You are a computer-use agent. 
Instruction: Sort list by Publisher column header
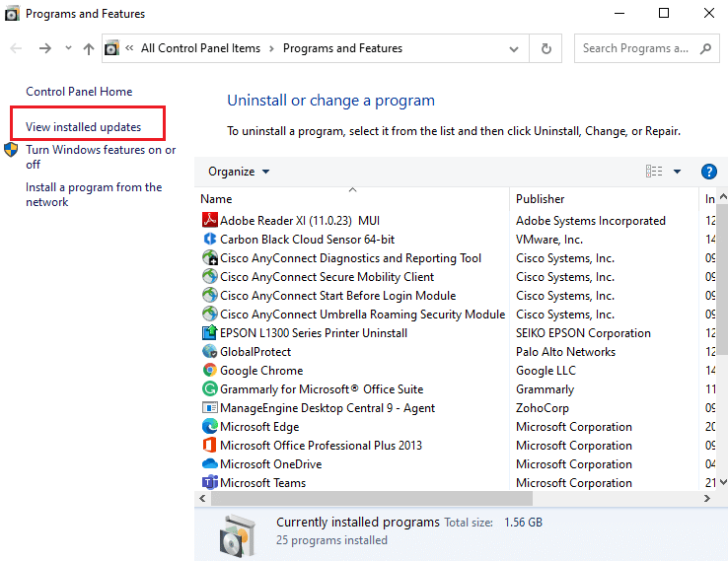[x=541, y=199]
